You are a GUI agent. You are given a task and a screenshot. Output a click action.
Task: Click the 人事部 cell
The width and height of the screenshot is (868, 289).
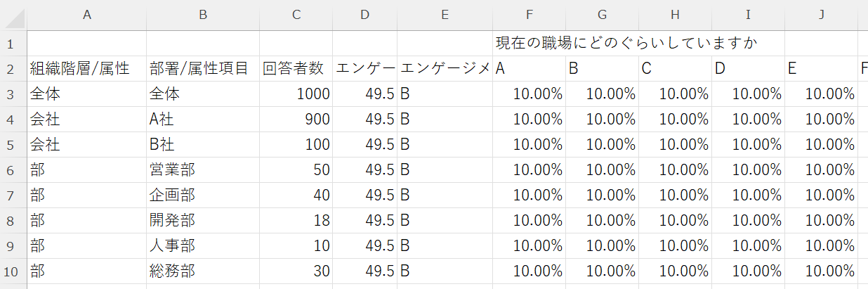coord(202,246)
